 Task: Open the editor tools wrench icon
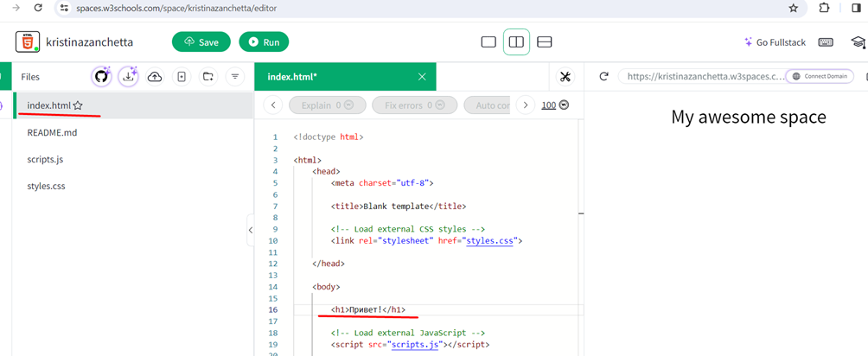point(565,77)
